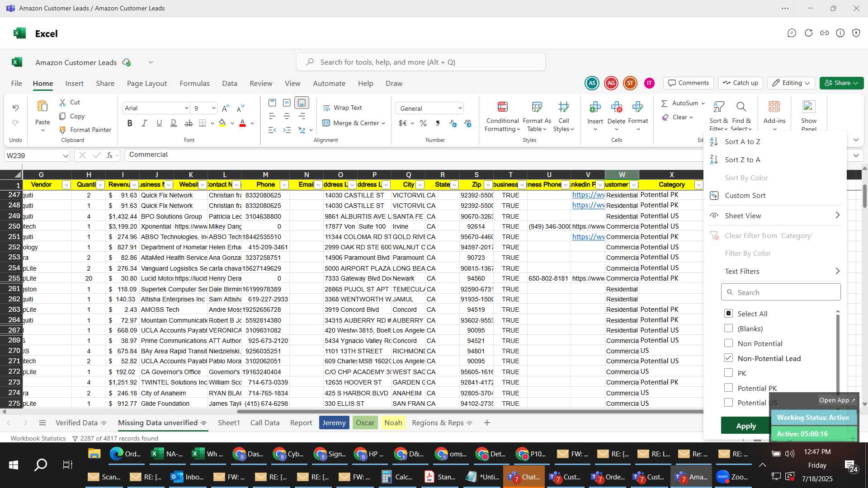Check the Select All checkbox
Screen dimensions: 868x488
click(x=728, y=313)
